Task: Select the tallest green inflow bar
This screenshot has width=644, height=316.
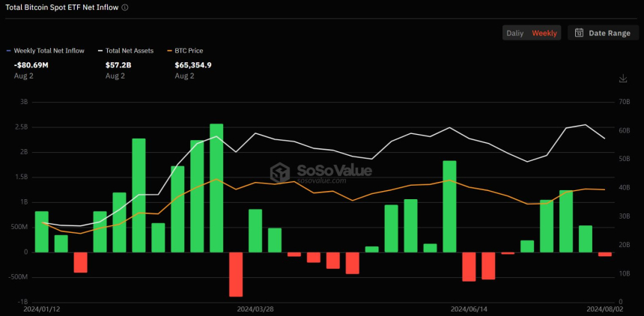Action: tap(216, 188)
